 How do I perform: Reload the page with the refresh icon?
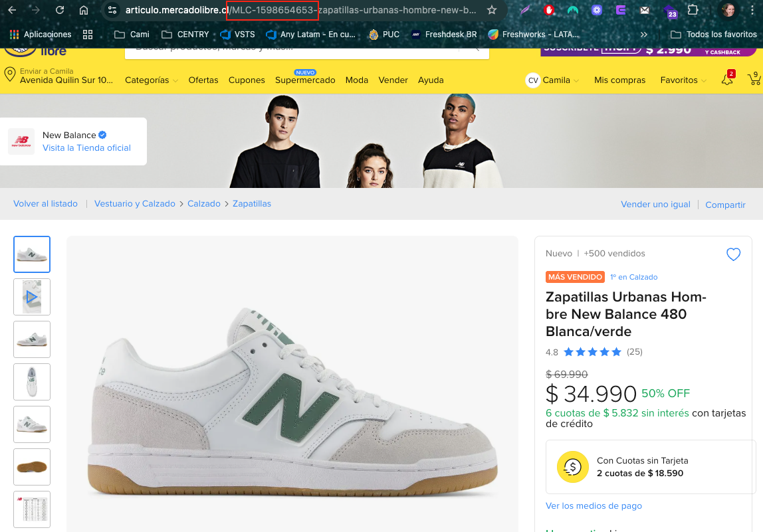click(60, 10)
